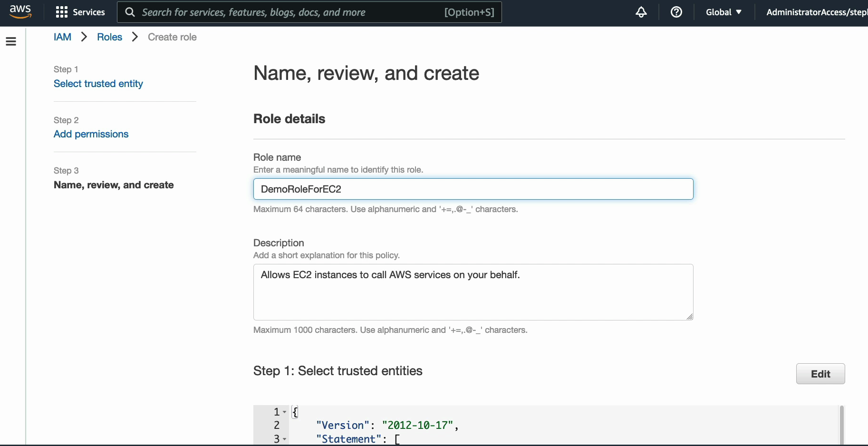Click the Role name input field
Image resolution: width=868 pixels, height=446 pixels.
[473, 189]
